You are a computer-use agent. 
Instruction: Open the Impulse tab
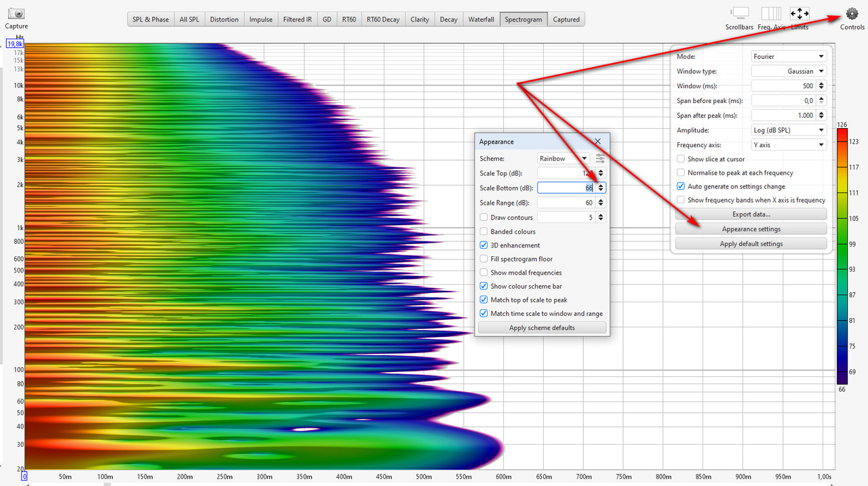coord(260,20)
